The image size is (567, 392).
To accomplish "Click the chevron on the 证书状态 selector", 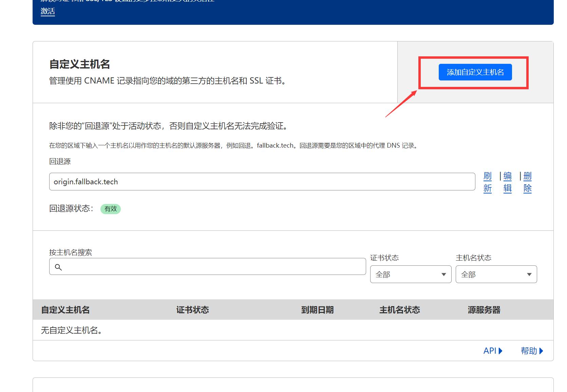I will (443, 274).
